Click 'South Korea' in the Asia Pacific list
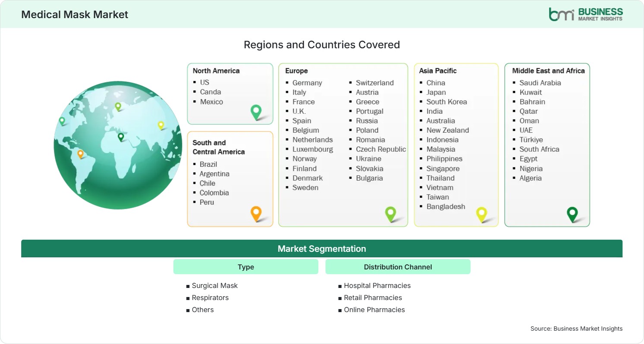Image resolution: width=644 pixels, height=344 pixels. pos(447,102)
